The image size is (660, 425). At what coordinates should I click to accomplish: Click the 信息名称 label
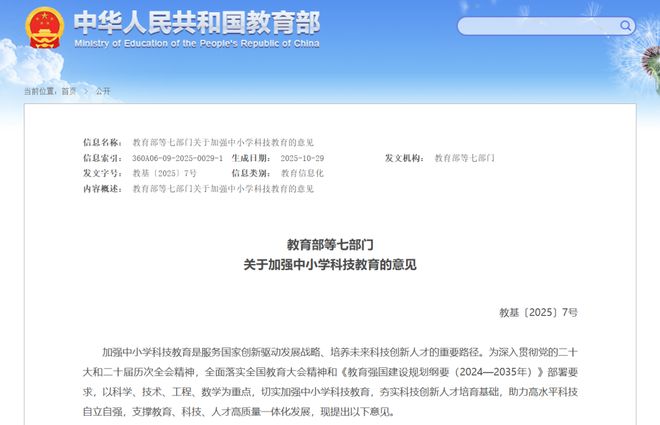[x=102, y=143]
